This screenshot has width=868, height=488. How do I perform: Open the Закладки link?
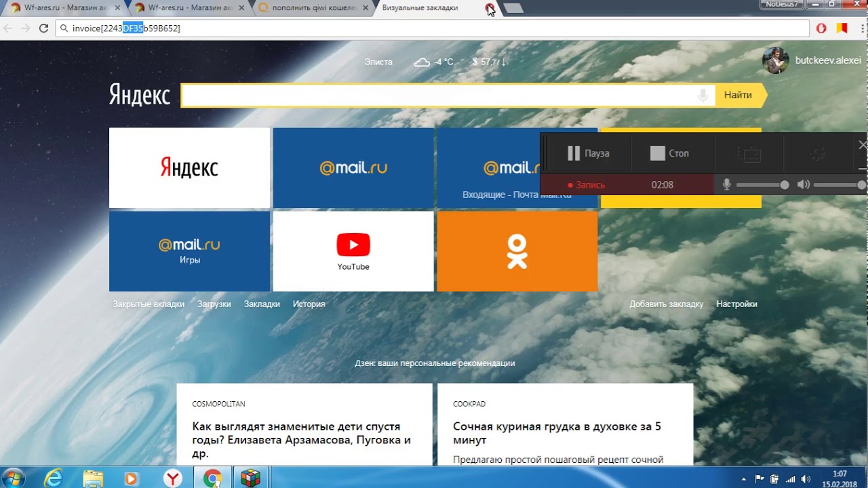(x=262, y=304)
